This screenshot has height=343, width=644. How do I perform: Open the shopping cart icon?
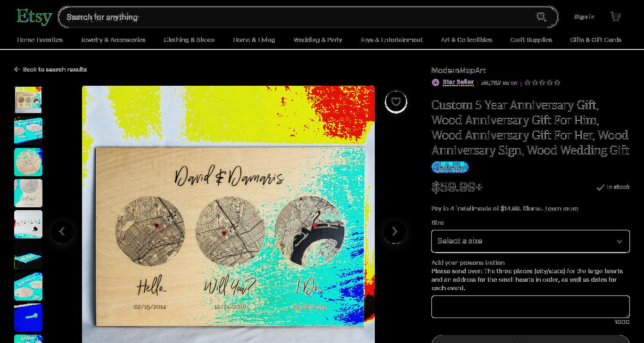click(615, 16)
